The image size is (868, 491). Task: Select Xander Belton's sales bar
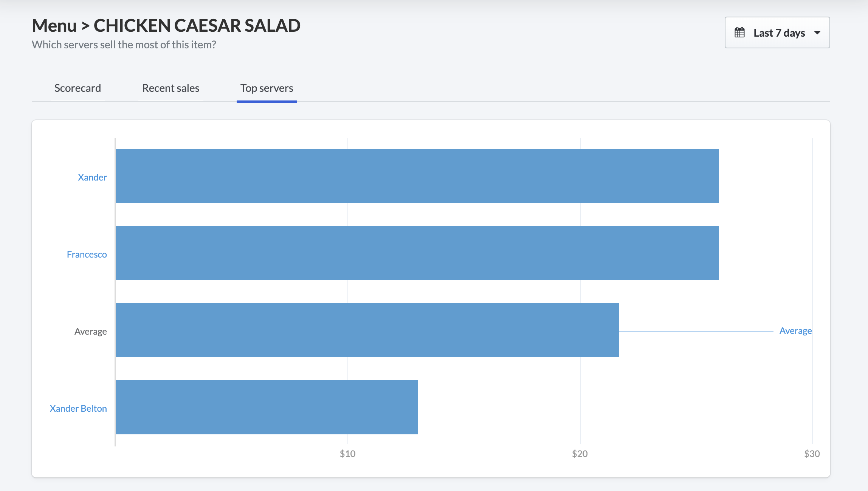(267, 407)
